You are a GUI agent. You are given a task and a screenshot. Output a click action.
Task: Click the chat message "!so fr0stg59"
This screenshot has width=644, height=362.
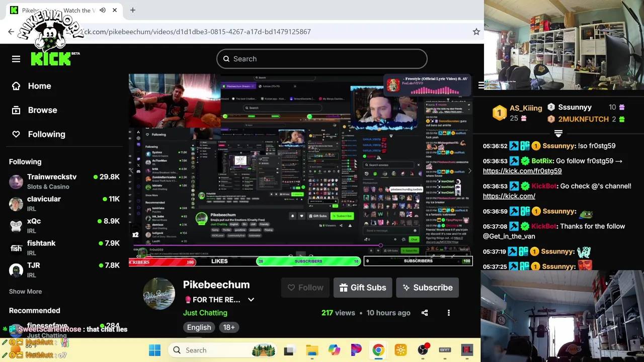tap(596, 146)
